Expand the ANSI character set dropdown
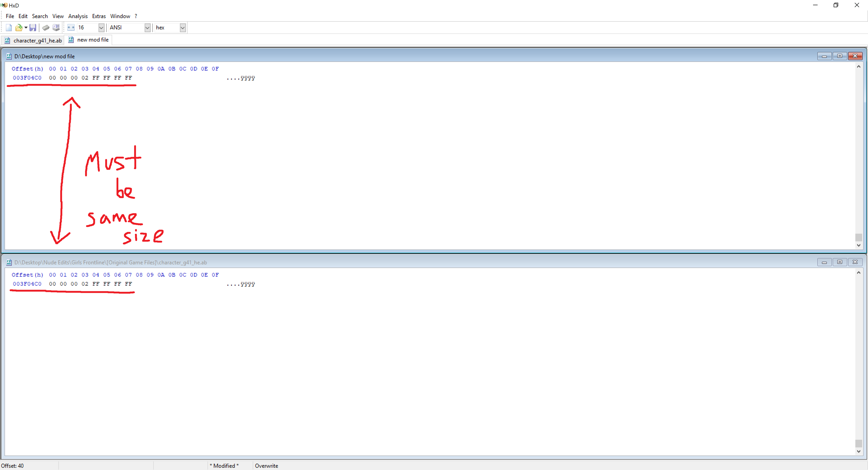 (x=147, y=28)
